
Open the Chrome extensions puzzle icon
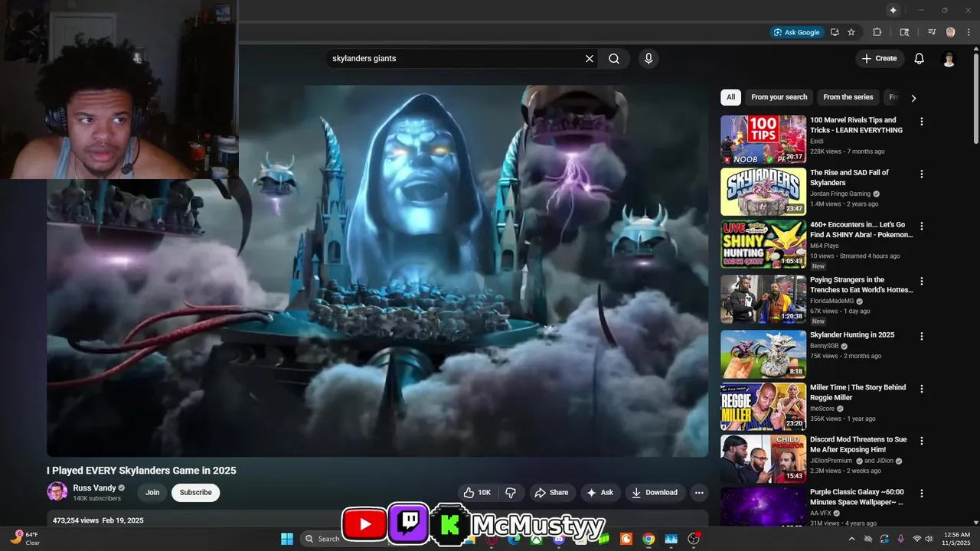[877, 32]
